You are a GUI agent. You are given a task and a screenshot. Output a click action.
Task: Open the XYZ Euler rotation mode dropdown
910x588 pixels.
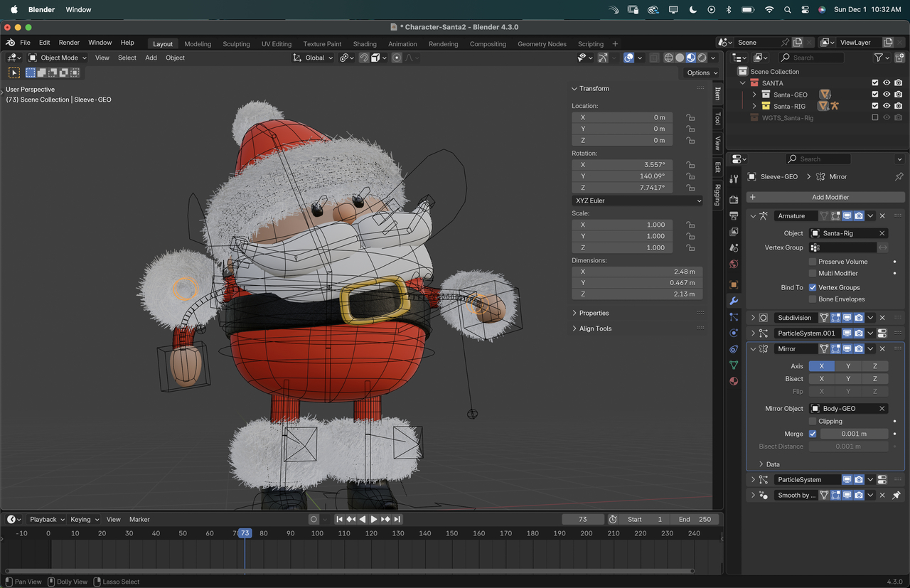pos(637,201)
